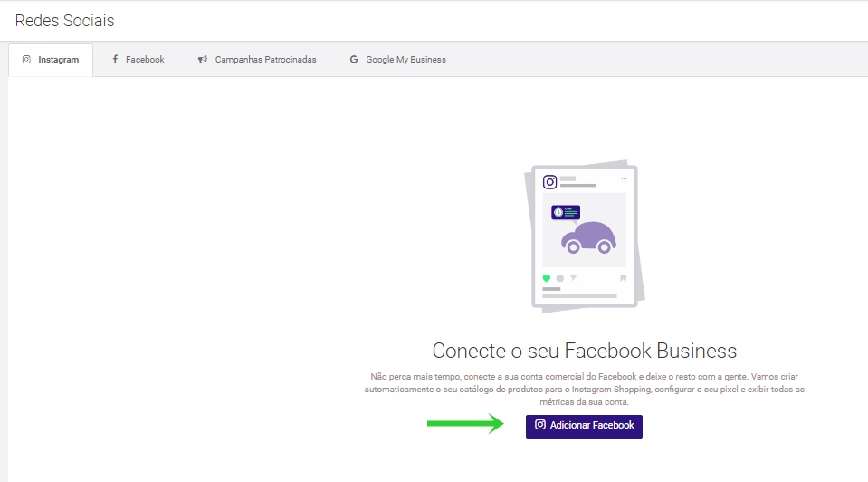This screenshot has width=868, height=482.
Task: Click the Facebook "f" icon in the tab bar
Action: pos(115,60)
